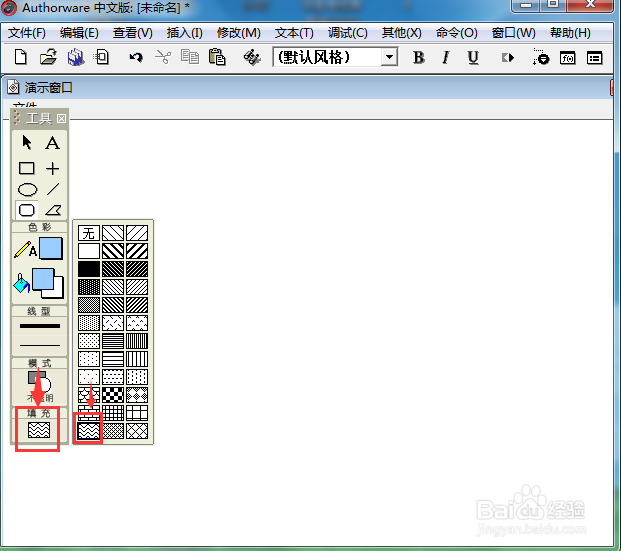
Task: Open a file with the folder icon
Action: tap(48, 57)
